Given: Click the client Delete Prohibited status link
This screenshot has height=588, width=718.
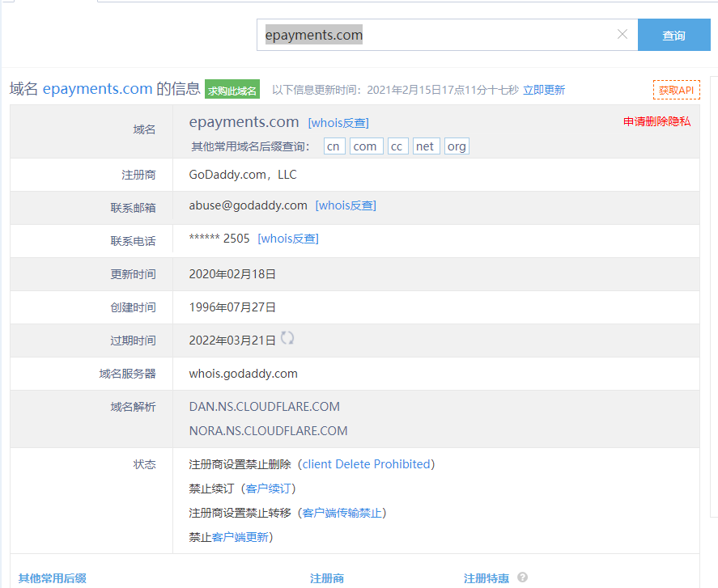Looking at the screenshot, I should (366, 464).
